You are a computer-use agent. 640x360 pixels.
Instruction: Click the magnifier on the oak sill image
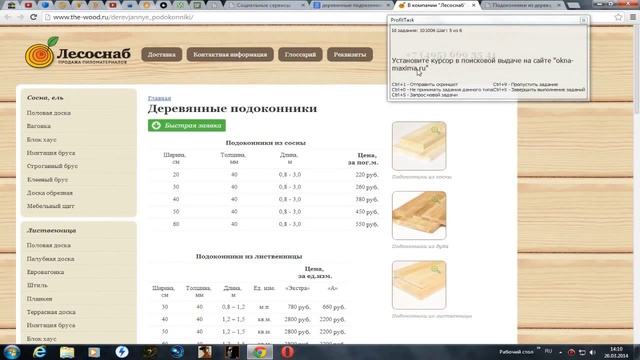(436, 200)
